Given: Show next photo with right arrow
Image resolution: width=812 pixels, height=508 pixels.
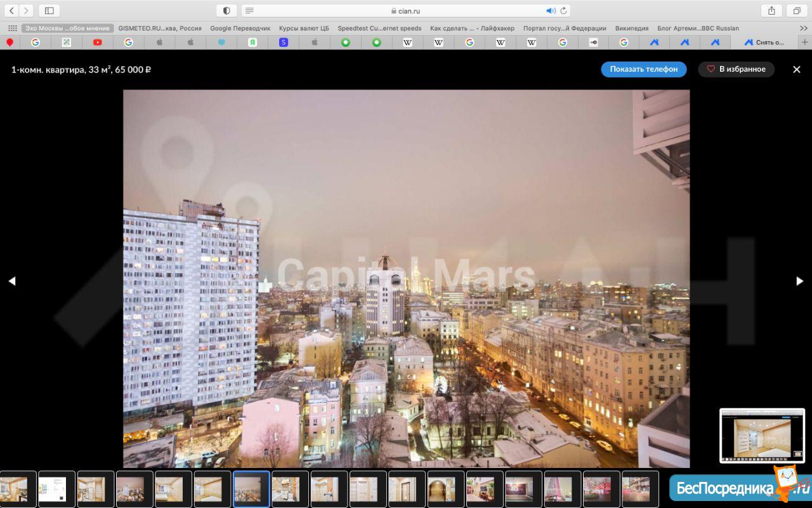Looking at the screenshot, I should (799, 281).
